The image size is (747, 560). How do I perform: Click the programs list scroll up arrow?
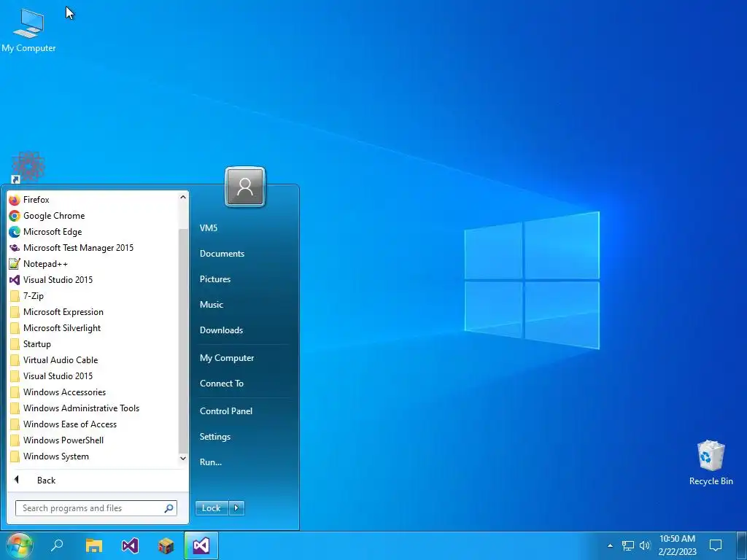[x=183, y=197]
